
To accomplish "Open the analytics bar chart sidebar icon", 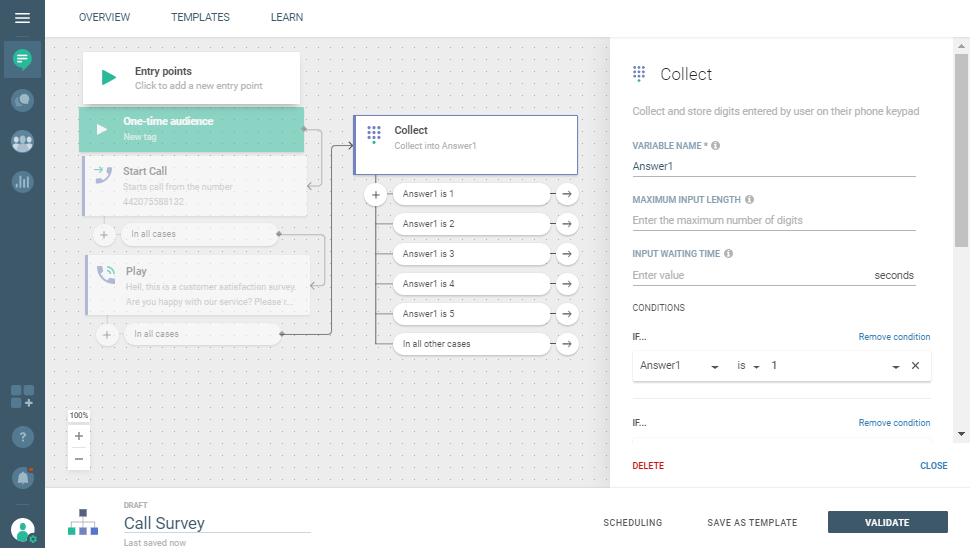I will pos(22,182).
